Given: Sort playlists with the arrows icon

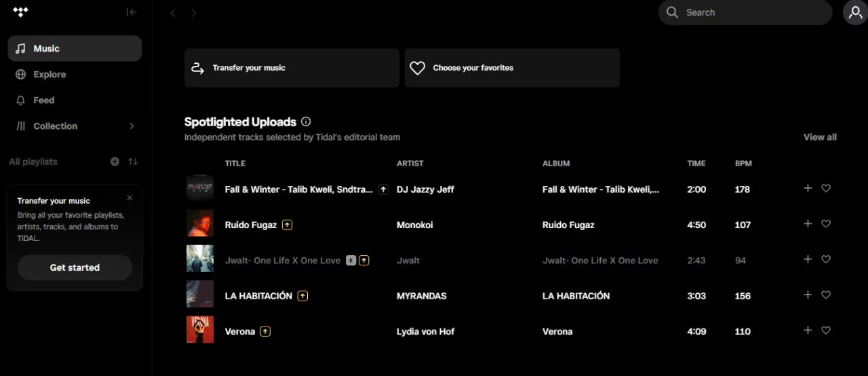Looking at the screenshot, I should tap(133, 162).
